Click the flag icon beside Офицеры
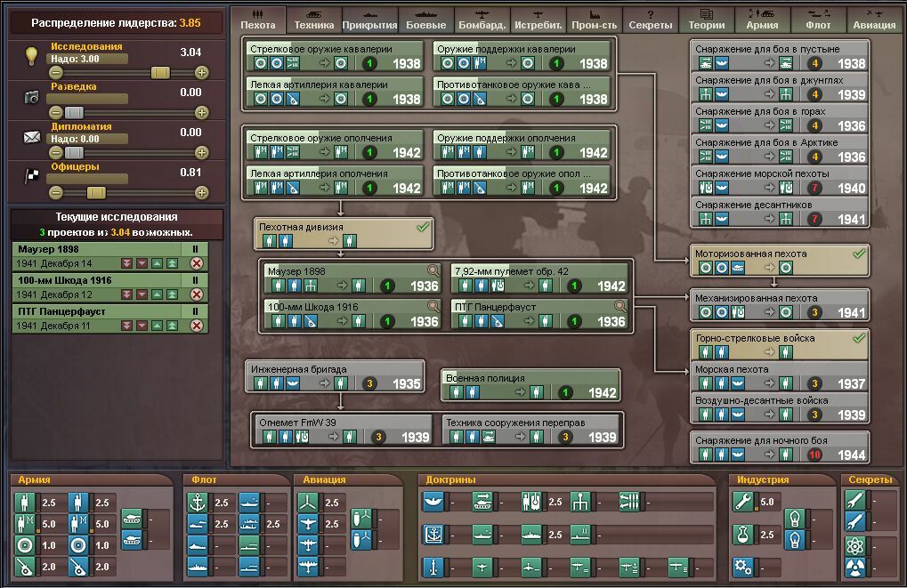This screenshot has height=588, width=907. (x=31, y=175)
